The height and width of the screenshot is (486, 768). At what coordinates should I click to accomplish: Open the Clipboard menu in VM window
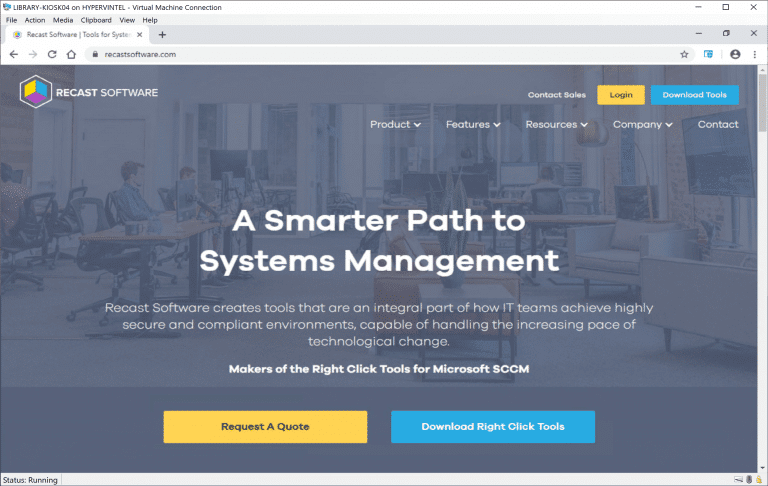pyautogui.click(x=96, y=20)
